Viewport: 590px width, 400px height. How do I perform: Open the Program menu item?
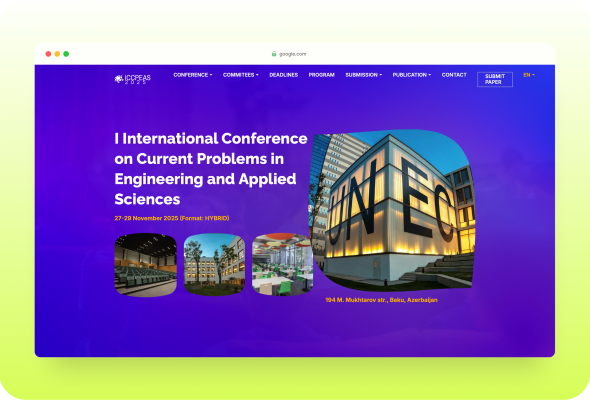coord(322,75)
